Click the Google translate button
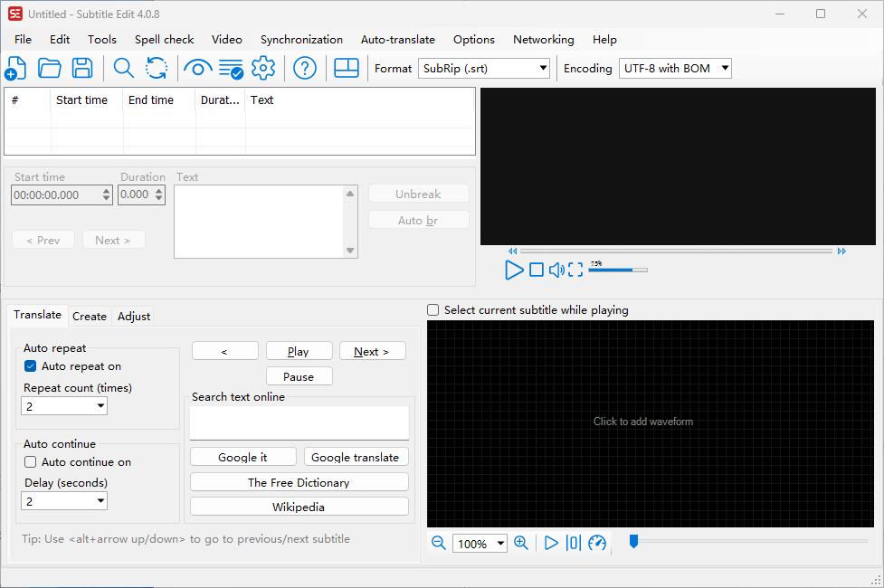Image resolution: width=884 pixels, height=588 pixels. pos(355,458)
